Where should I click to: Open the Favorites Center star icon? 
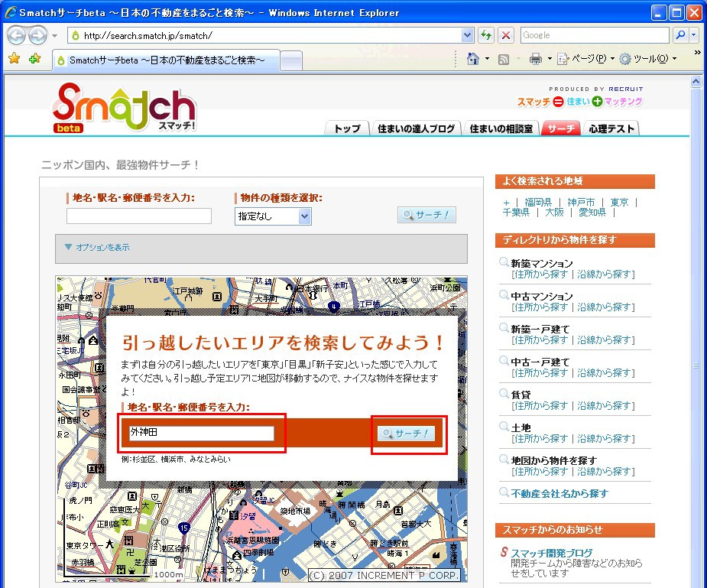(15, 59)
